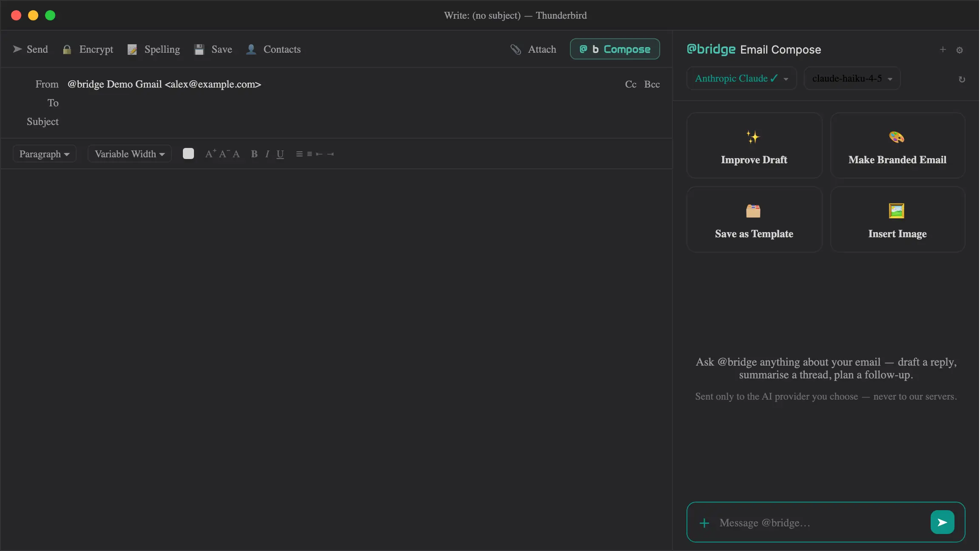
Task: Click the @bridge logo in panel header
Action: point(711,49)
